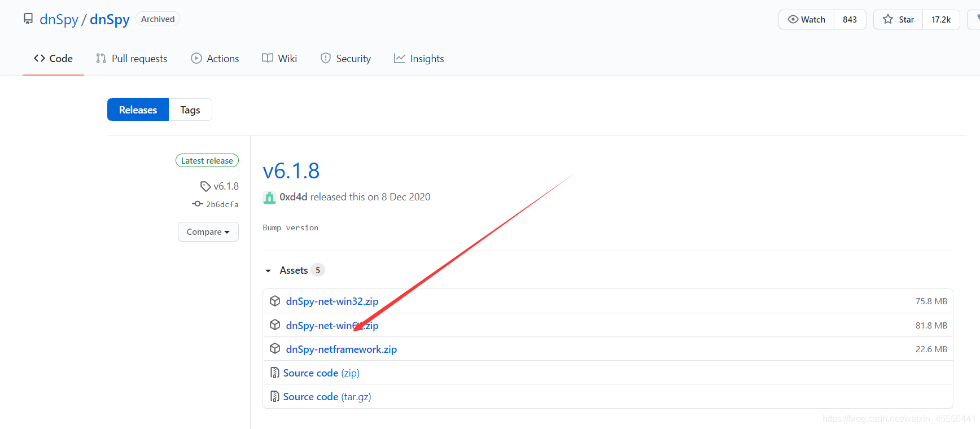Open the Wiki tab
980x429 pixels.
click(x=279, y=58)
